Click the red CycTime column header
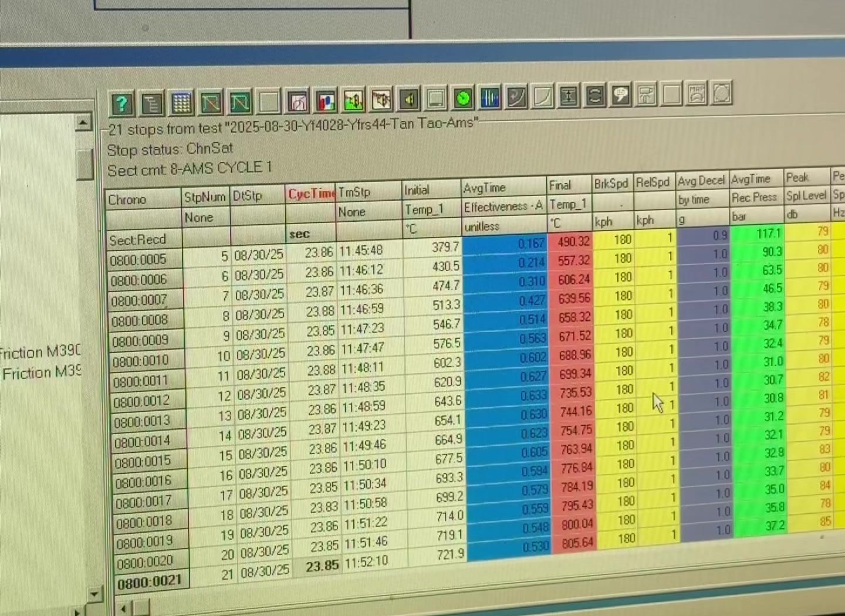Screen dimensions: 845x616 tap(311, 194)
